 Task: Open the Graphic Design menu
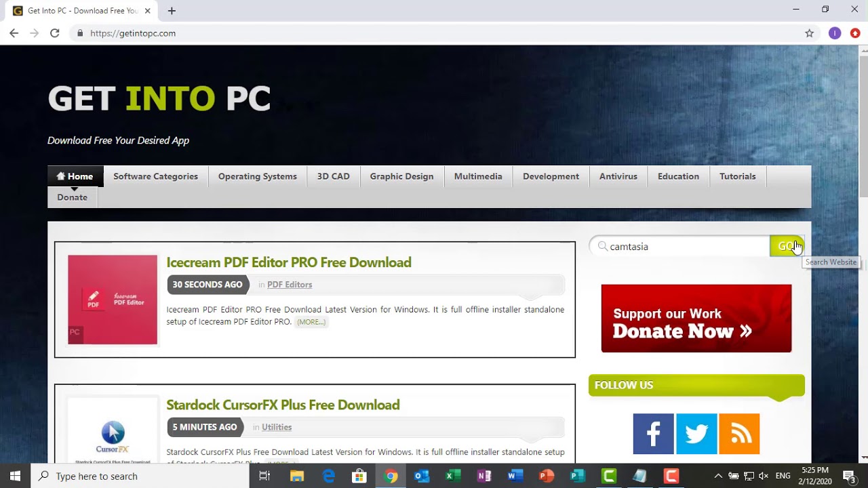401,176
